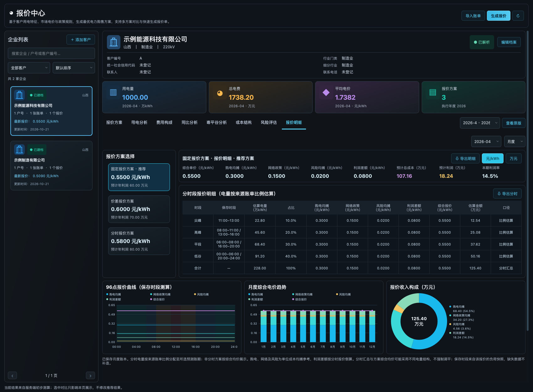Click the 生成报价 button

point(499,16)
